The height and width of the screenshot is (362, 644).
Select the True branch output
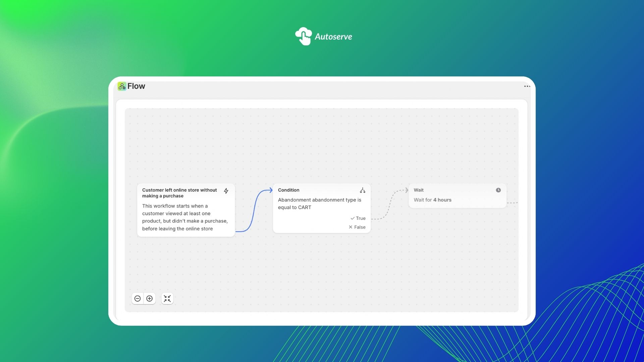coord(358,218)
